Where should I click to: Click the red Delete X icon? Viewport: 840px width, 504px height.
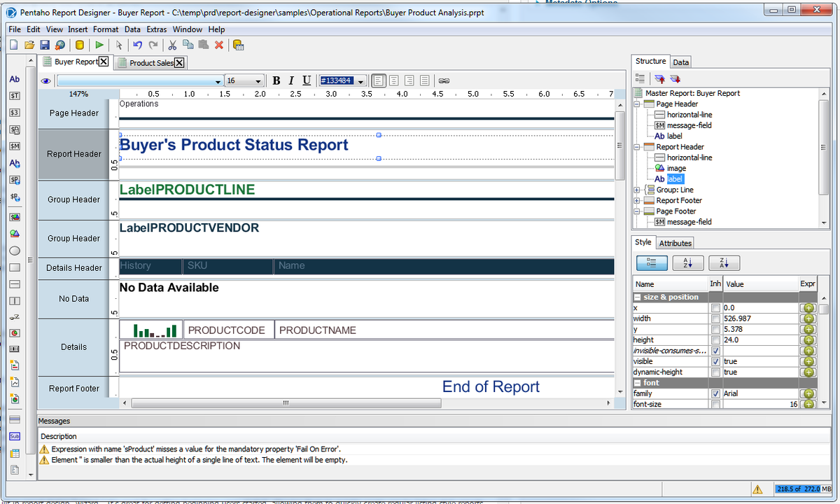click(x=218, y=45)
